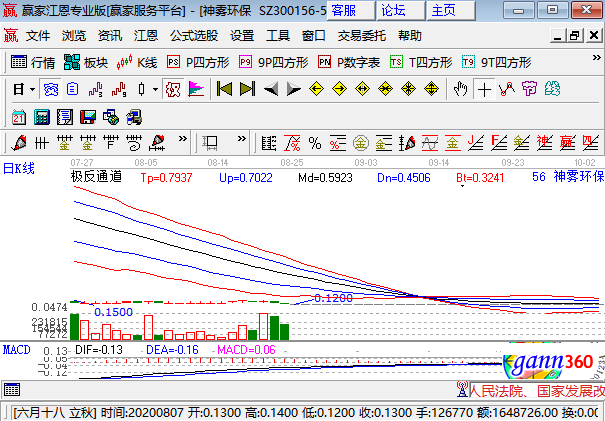
Task: Click the 客服 button
Action: tap(351, 10)
